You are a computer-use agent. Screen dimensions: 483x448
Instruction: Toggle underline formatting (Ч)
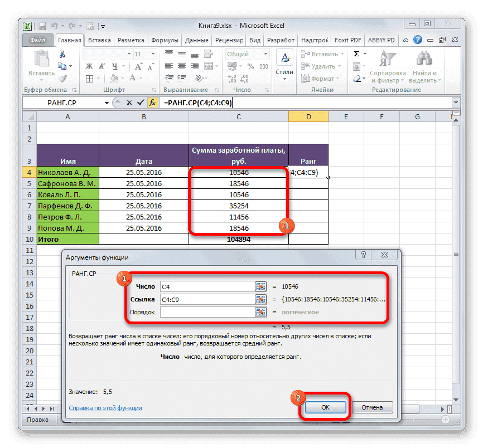point(114,65)
